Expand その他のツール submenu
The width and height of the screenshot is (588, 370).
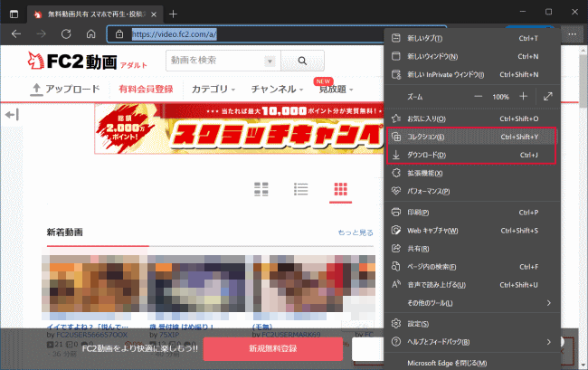[x=472, y=303]
